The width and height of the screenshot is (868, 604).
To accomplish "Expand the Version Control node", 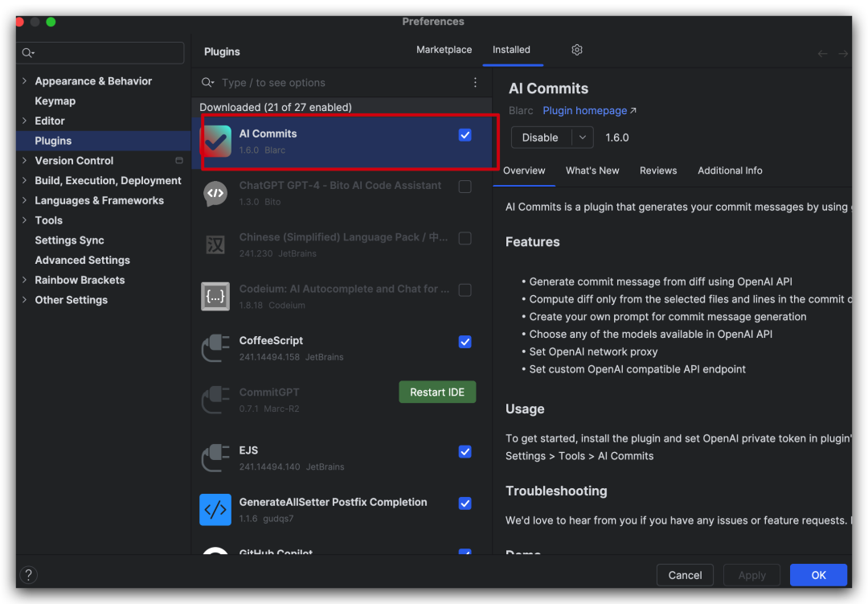I will (24, 160).
